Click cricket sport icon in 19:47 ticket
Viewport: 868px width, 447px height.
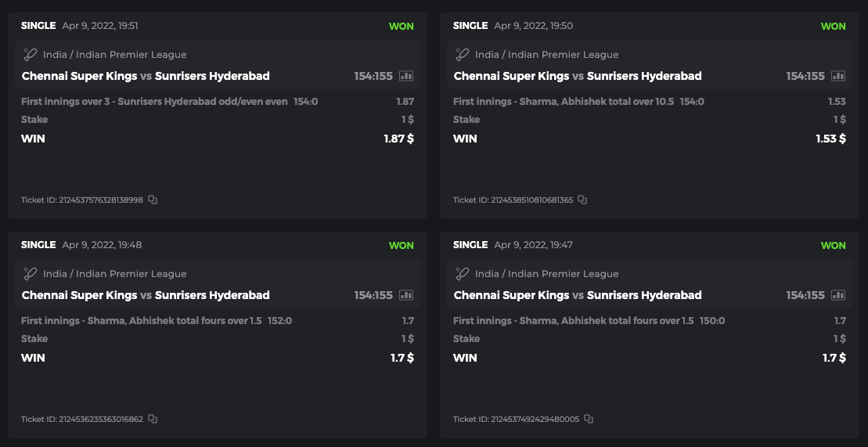(463, 274)
